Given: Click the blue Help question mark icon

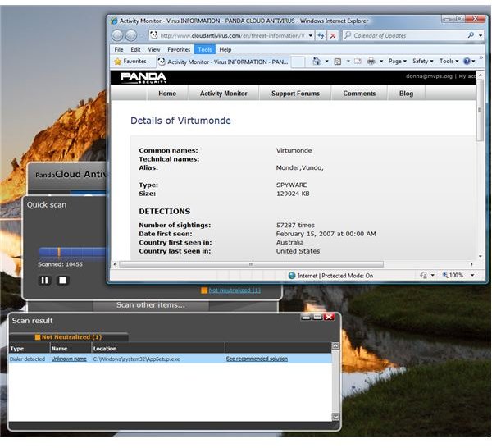Looking at the screenshot, I should click(x=467, y=62).
